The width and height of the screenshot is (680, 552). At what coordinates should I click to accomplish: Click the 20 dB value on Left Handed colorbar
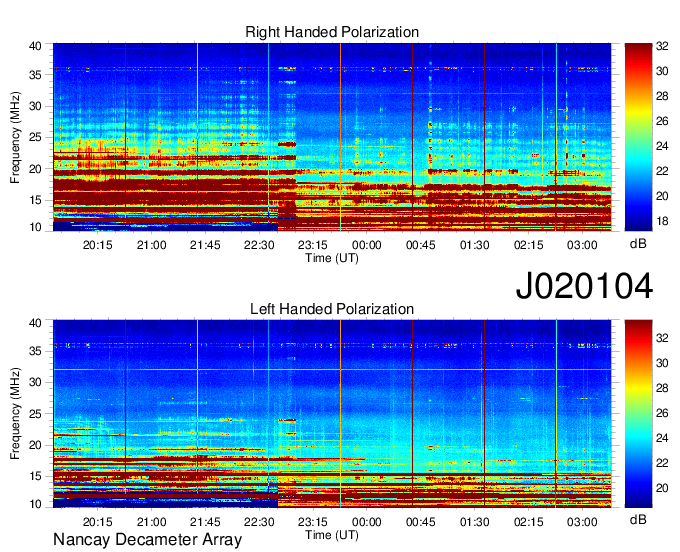pyautogui.click(x=662, y=489)
